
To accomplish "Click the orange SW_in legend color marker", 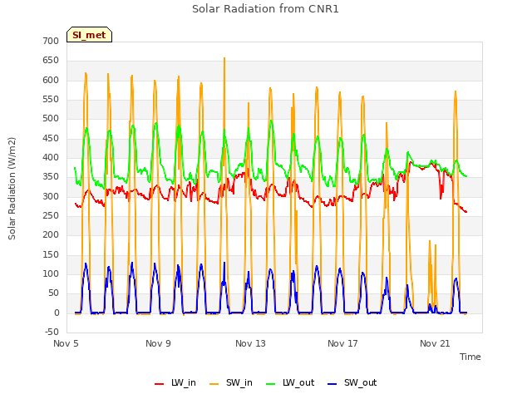I will click(x=214, y=384).
